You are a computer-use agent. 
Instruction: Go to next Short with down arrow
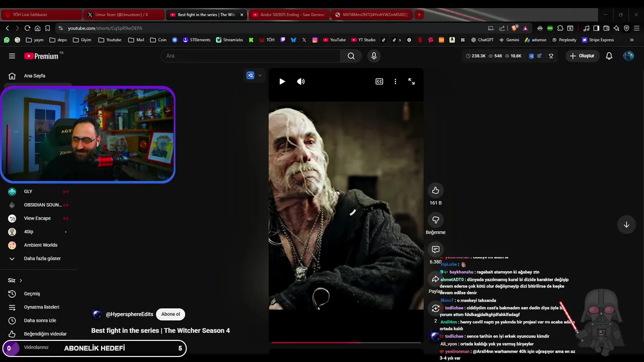pos(626,225)
